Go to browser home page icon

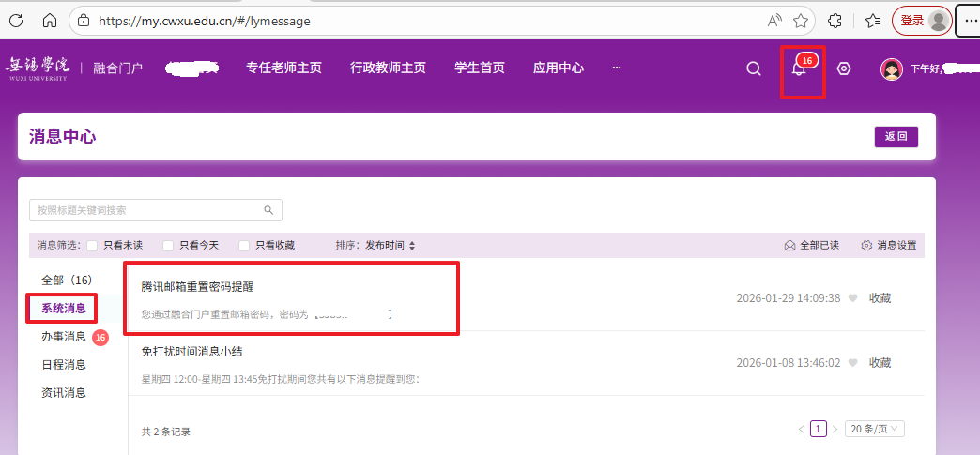point(50,20)
